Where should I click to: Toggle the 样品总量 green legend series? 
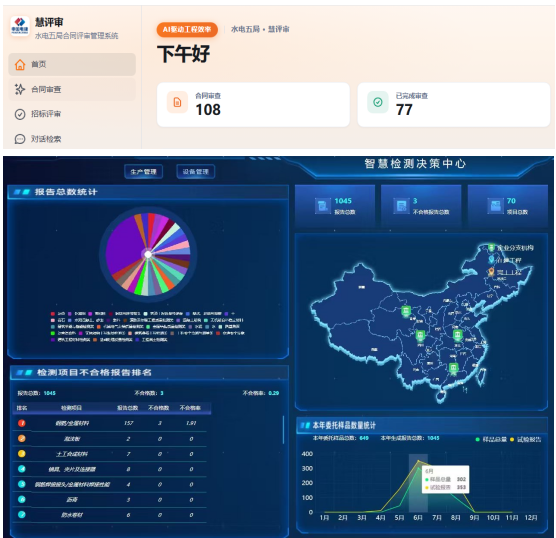[491, 439]
